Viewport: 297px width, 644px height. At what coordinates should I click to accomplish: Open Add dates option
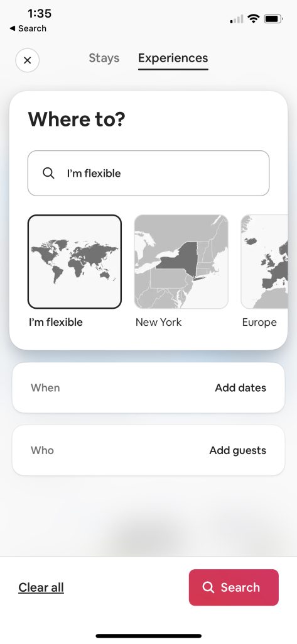coord(240,387)
